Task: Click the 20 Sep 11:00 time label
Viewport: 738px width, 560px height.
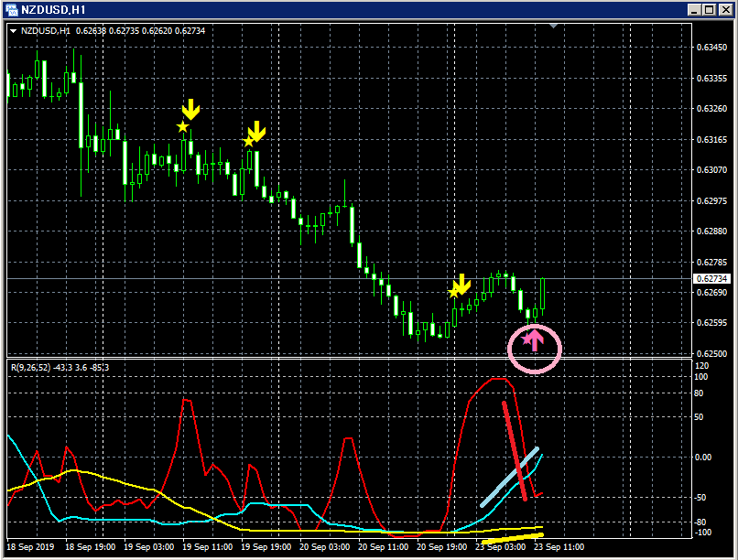Action: click(x=383, y=547)
